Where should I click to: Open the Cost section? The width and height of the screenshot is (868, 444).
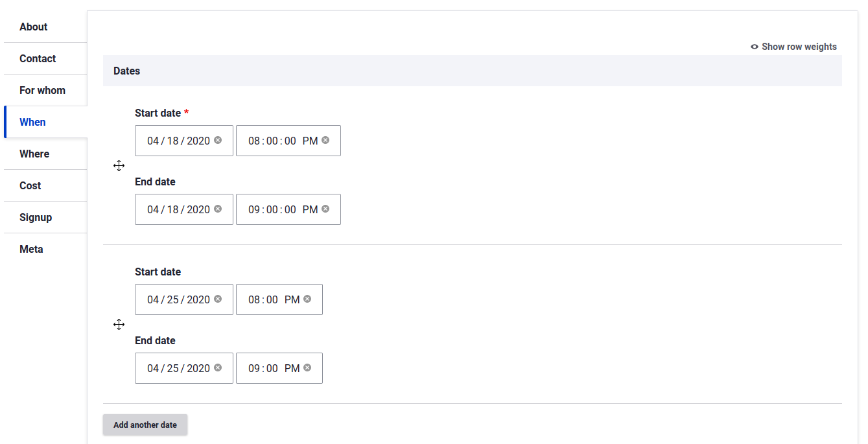30,185
